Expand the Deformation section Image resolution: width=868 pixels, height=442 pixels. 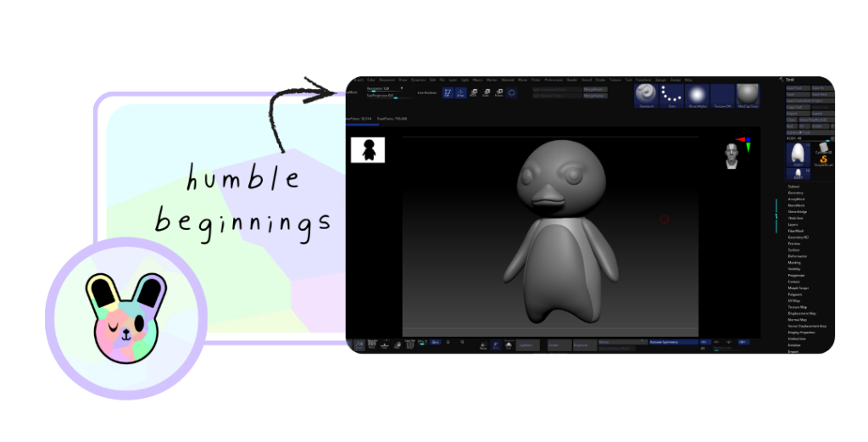point(797,256)
